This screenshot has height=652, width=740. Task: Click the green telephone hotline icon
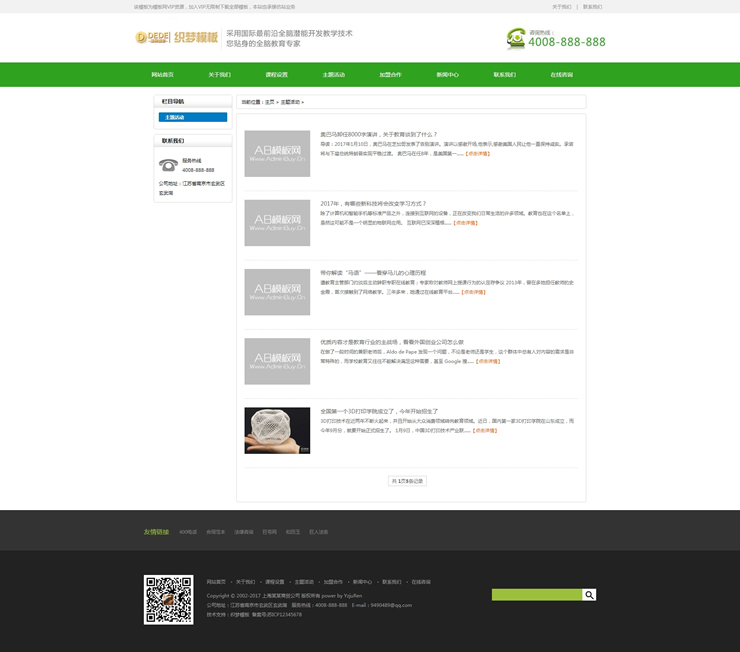516,39
